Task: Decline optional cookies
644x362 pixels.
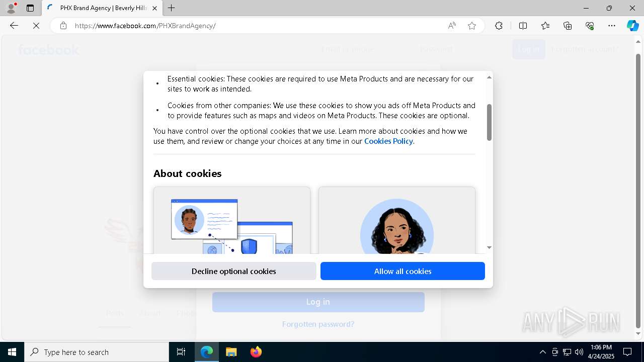Action: (234, 271)
